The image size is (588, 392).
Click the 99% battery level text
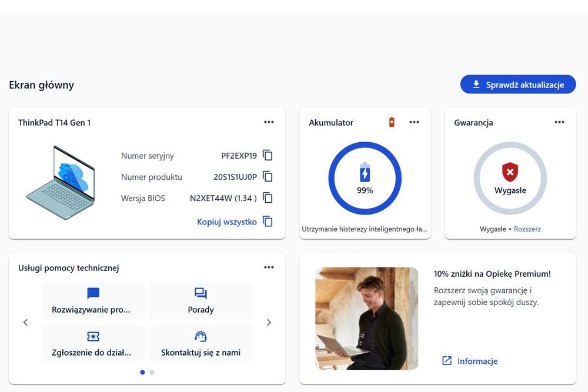tap(365, 190)
